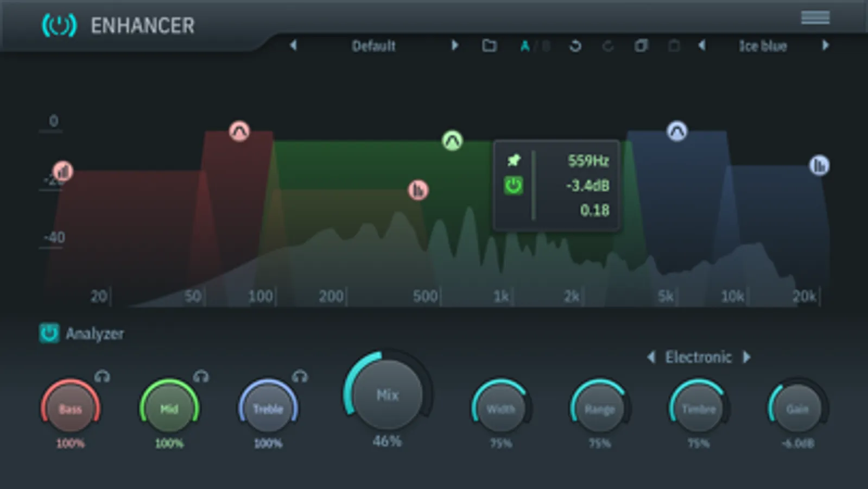868x489 pixels.
Task: Select the red bell band node near 80Hz
Action: point(239,131)
